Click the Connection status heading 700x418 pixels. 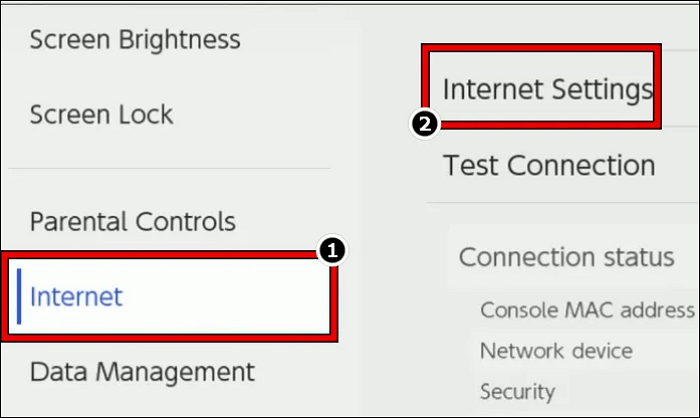(x=566, y=257)
